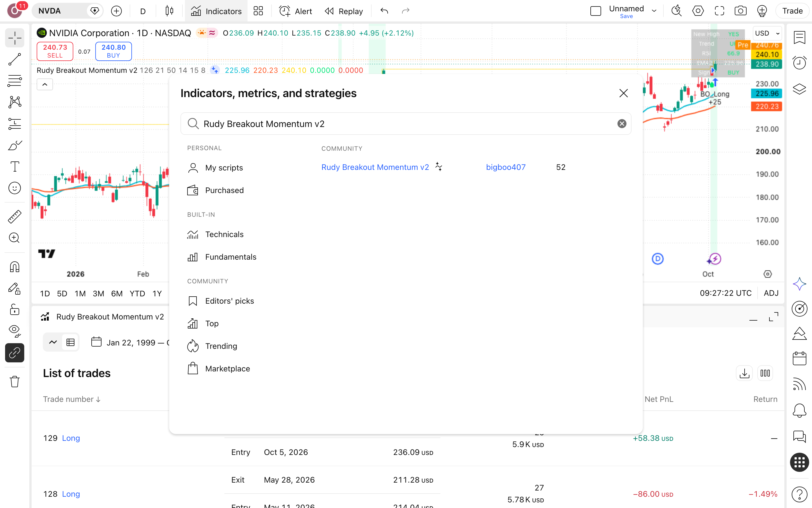Select the brush drawing tool
The width and height of the screenshot is (812, 508).
(x=14, y=145)
